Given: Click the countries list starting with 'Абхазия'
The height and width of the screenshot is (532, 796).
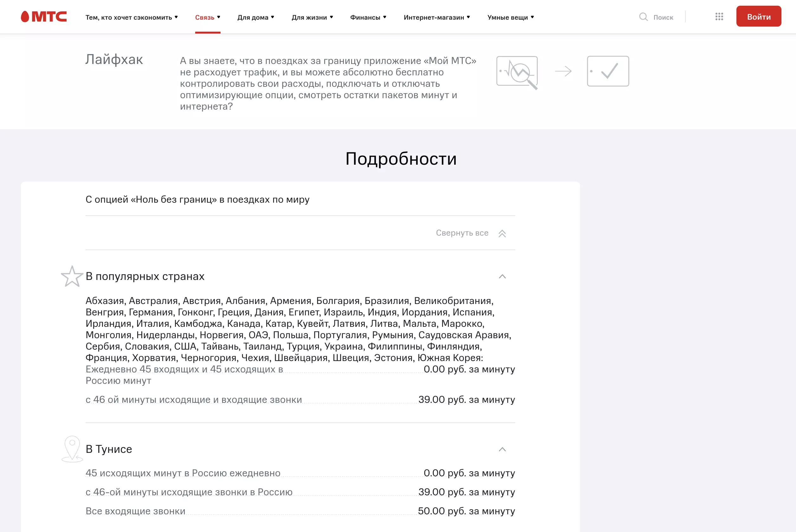Looking at the screenshot, I should [x=299, y=329].
